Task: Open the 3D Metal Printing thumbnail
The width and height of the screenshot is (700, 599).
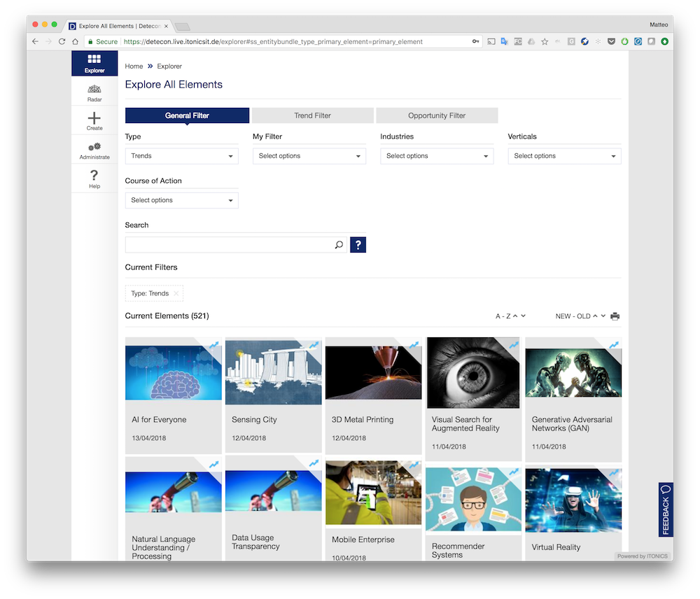Action: click(x=374, y=372)
